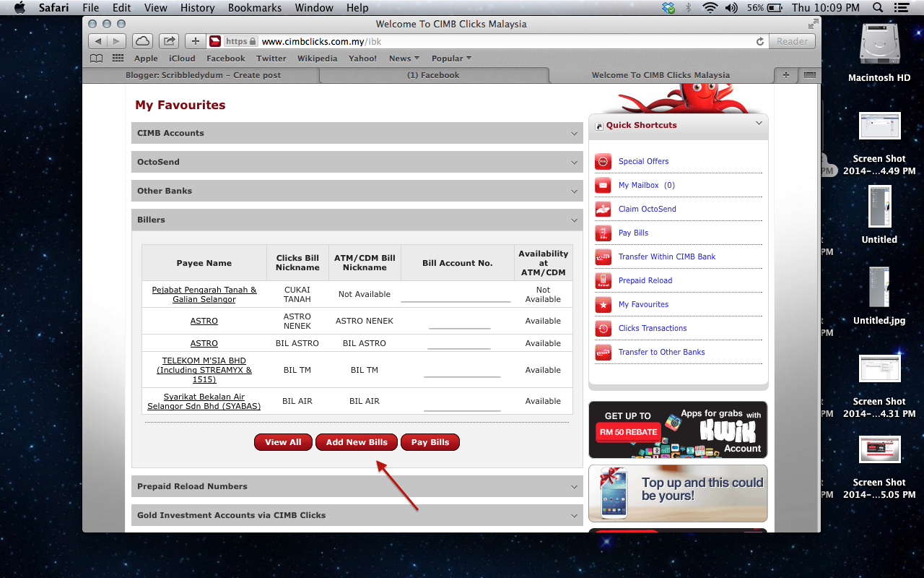This screenshot has width=924, height=578.
Task: Click the My Mailbox envelope icon
Action: tap(603, 186)
